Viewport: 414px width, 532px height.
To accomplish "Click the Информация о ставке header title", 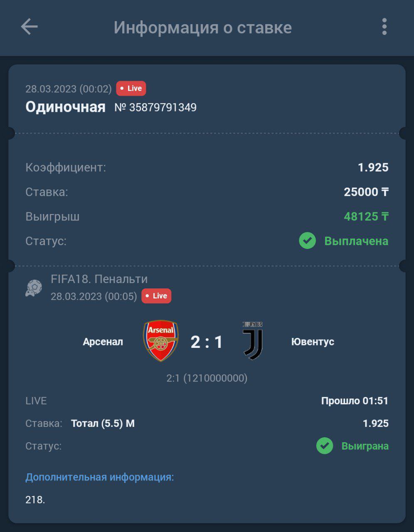I will pos(203,27).
